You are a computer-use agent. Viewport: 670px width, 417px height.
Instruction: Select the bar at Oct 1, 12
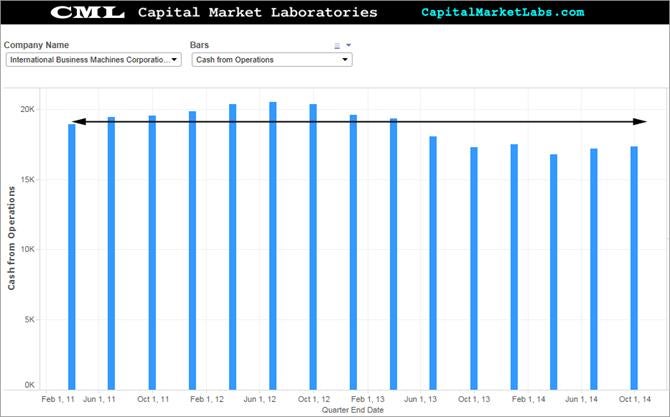coord(313,247)
